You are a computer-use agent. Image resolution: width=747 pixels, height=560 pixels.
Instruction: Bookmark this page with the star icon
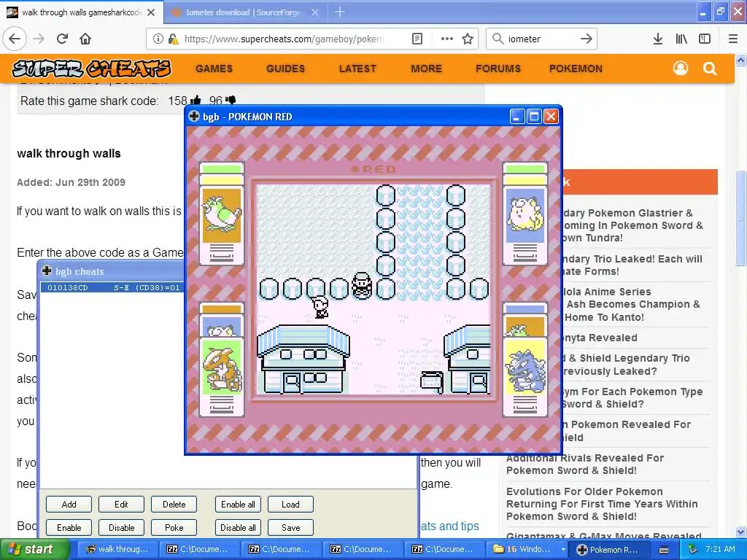(468, 39)
